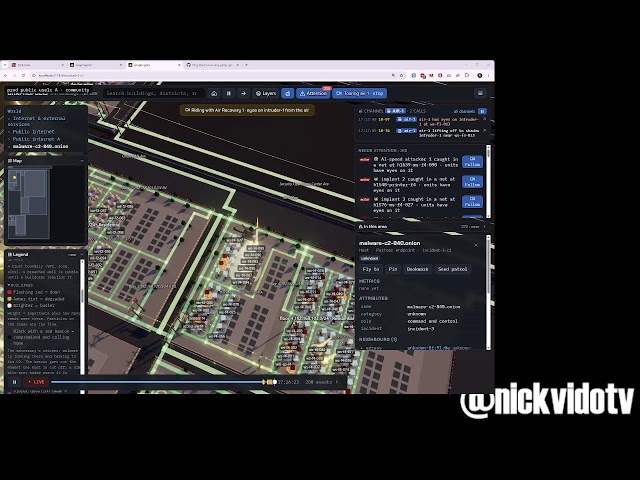Open the Layers menu
This screenshot has height=480, width=640.
tap(266, 93)
